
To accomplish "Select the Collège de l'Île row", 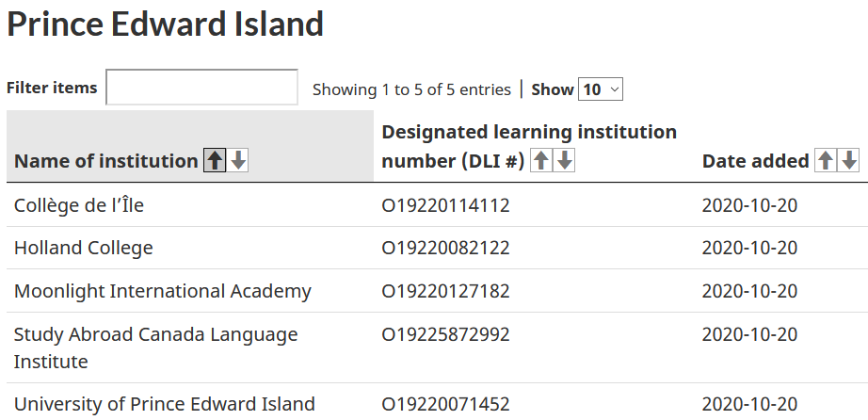I will point(438,205).
